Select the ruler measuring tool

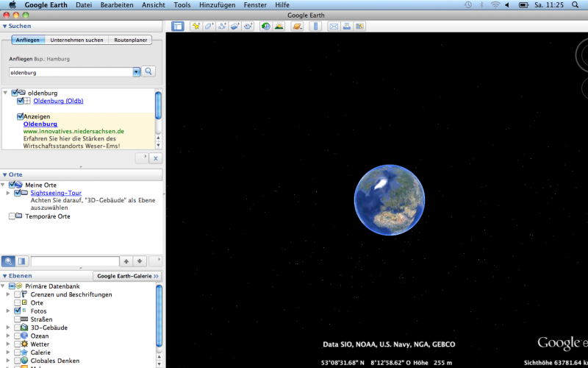click(x=315, y=26)
